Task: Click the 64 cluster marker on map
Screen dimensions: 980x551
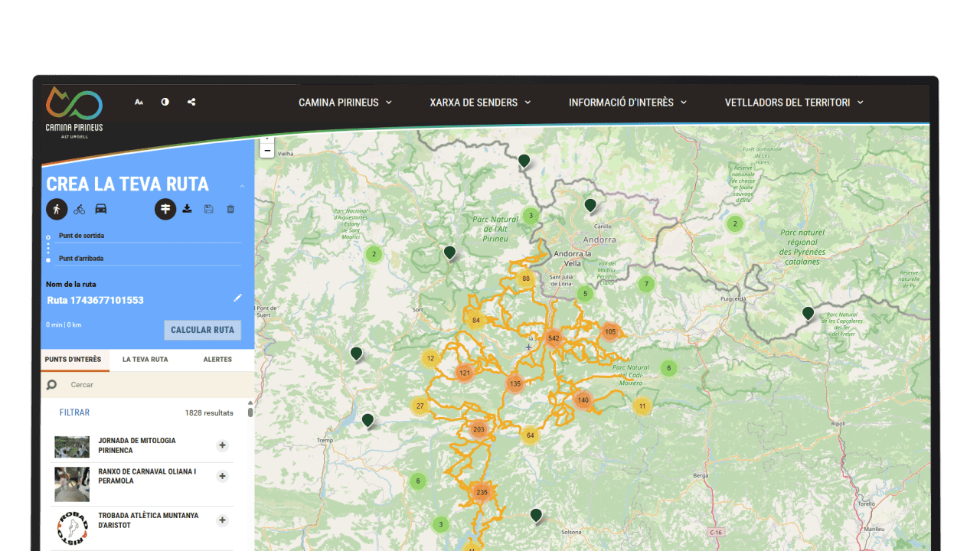Action: pos(530,435)
